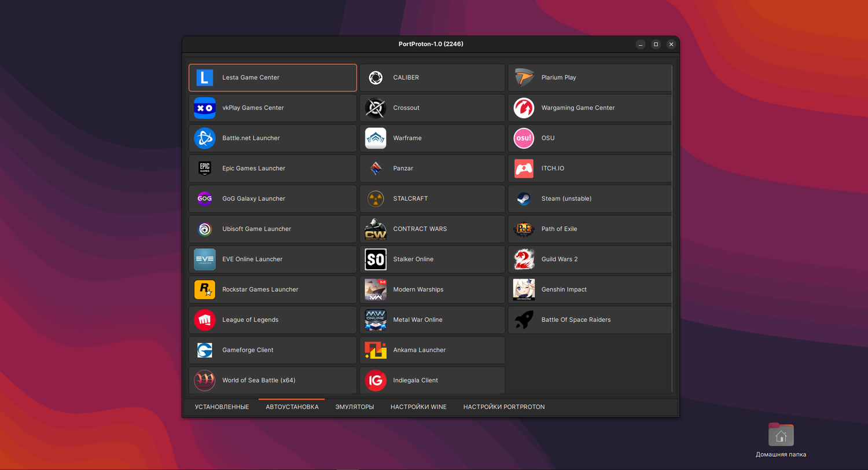The width and height of the screenshot is (868, 470).
Task: Click the Lesta Game Center blue L icon
Action: pyautogui.click(x=205, y=78)
